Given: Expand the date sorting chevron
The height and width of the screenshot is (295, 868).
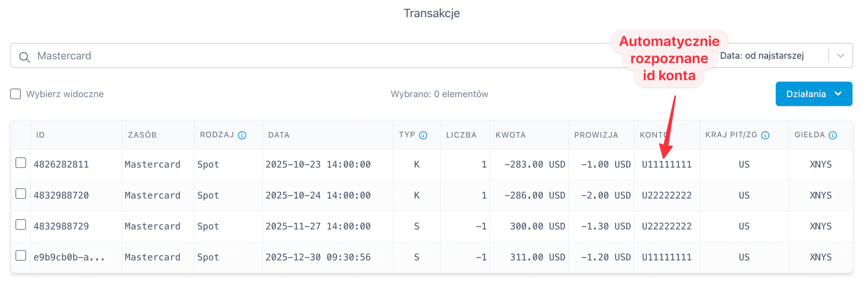Looking at the screenshot, I should click(x=840, y=55).
